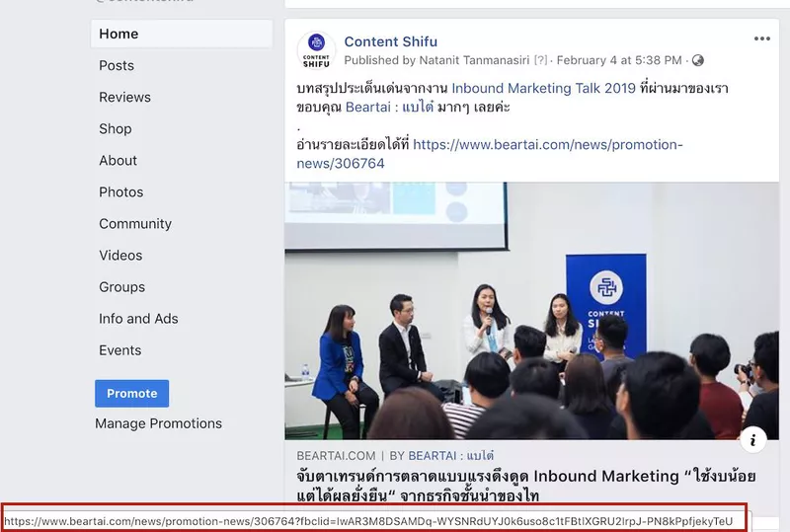Click the 'Inbound Marketing Talk 2019' link
Viewport: 790px width, 532px height.
(544, 88)
